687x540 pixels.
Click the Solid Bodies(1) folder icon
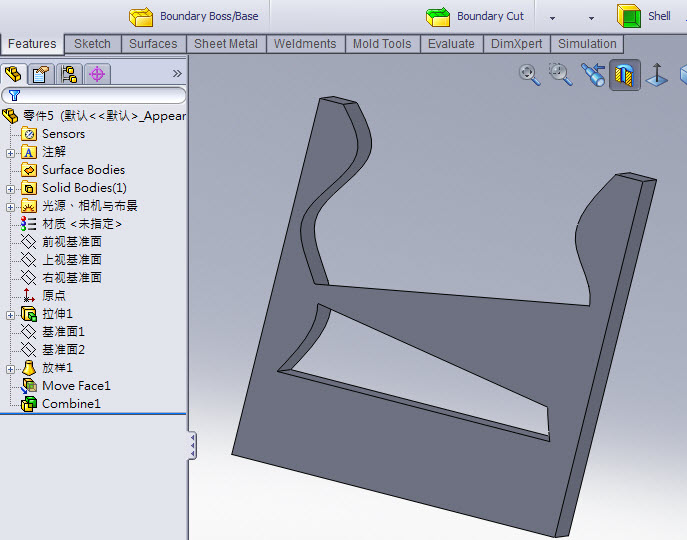coord(29,188)
